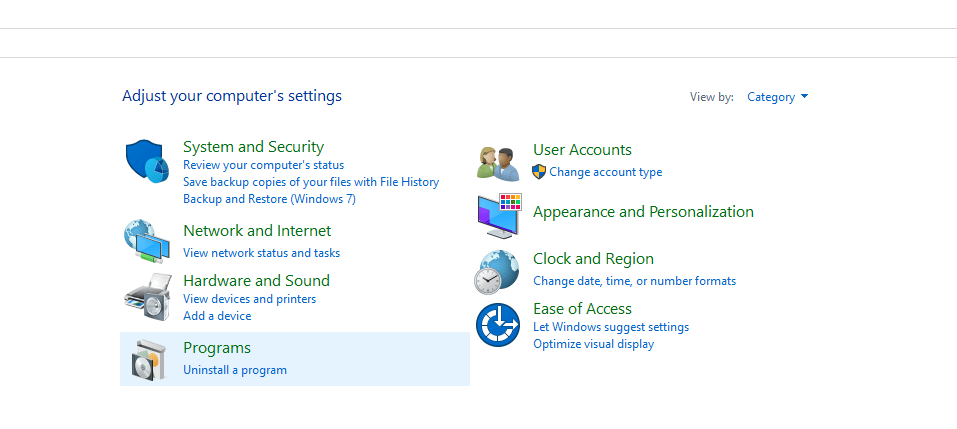Click the System and Security shield icon
This screenshot has width=957, height=429.
pyautogui.click(x=147, y=162)
